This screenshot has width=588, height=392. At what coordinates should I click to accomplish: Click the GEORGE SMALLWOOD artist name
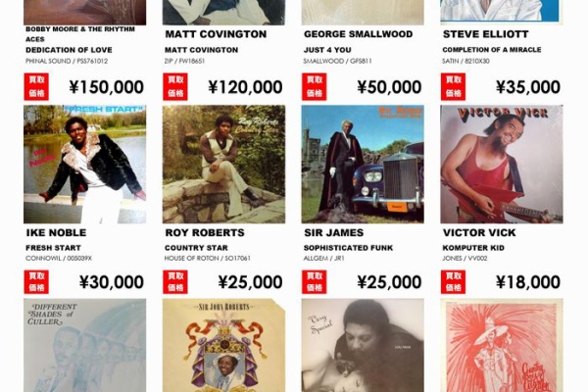[x=358, y=34]
